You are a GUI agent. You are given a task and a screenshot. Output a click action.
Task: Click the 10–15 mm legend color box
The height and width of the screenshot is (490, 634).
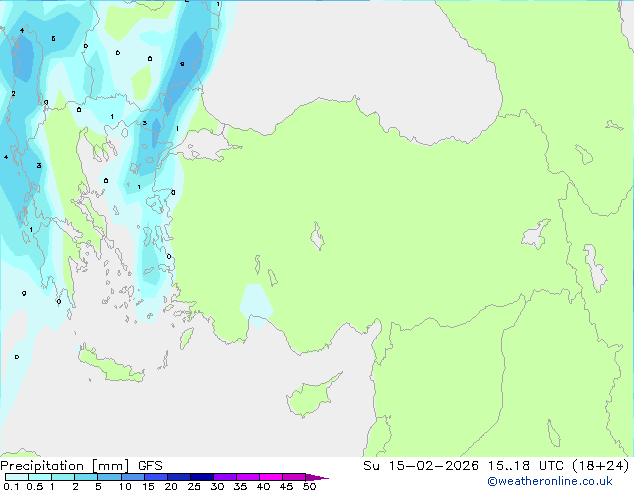pos(132,477)
